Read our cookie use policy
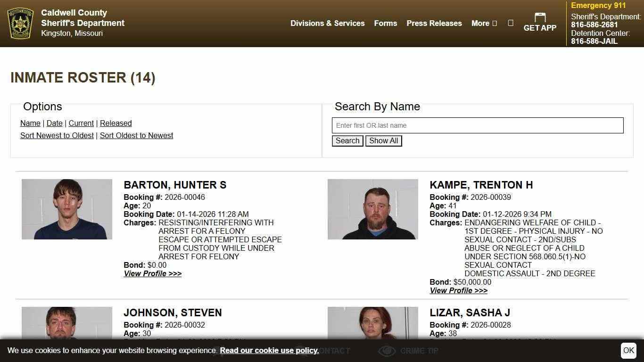The image size is (644, 362). pyautogui.click(x=269, y=350)
